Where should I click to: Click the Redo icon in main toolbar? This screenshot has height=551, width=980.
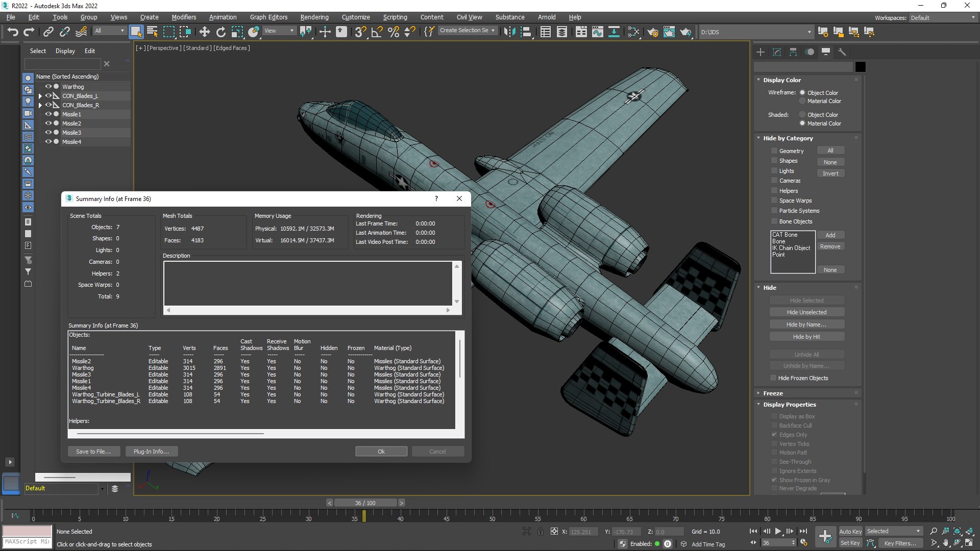29,32
